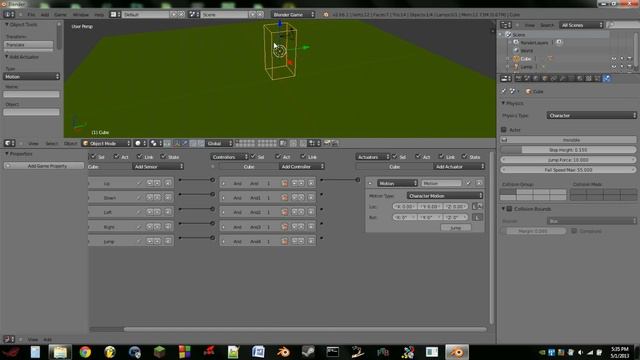Open Add Sensor dropdown

click(x=158, y=167)
